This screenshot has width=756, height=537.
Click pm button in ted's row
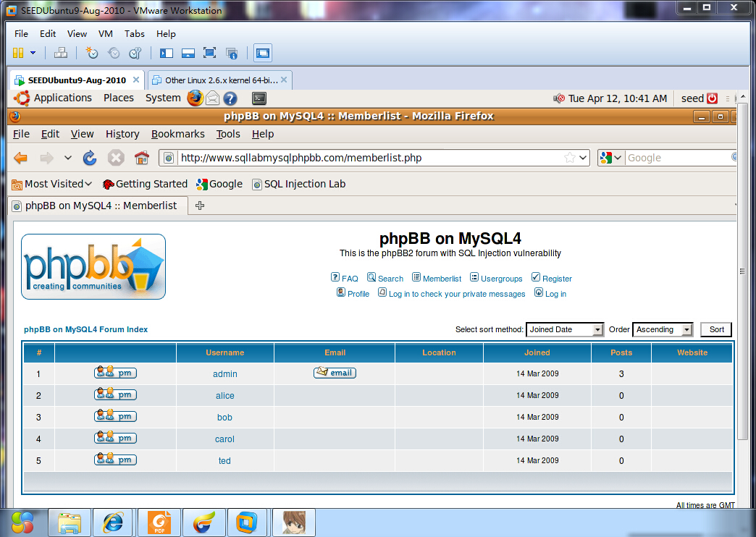(x=115, y=460)
